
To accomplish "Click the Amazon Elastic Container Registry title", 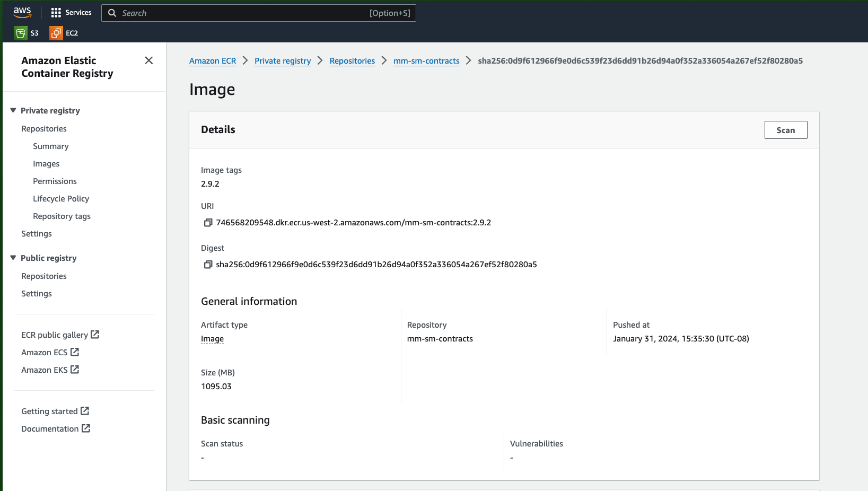I will (67, 67).
